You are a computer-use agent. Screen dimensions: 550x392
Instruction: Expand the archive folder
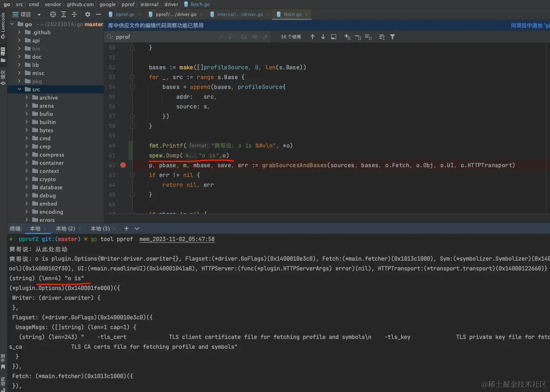coord(27,97)
